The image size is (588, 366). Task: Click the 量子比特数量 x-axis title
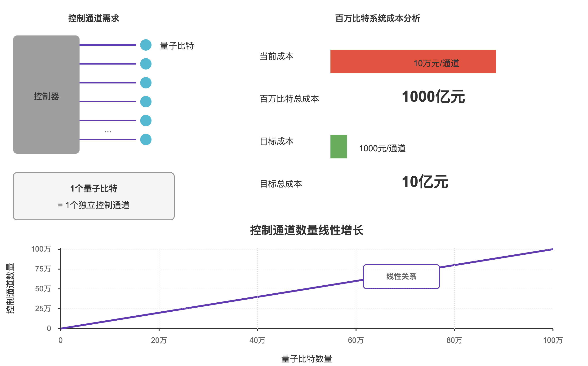[307, 359]
